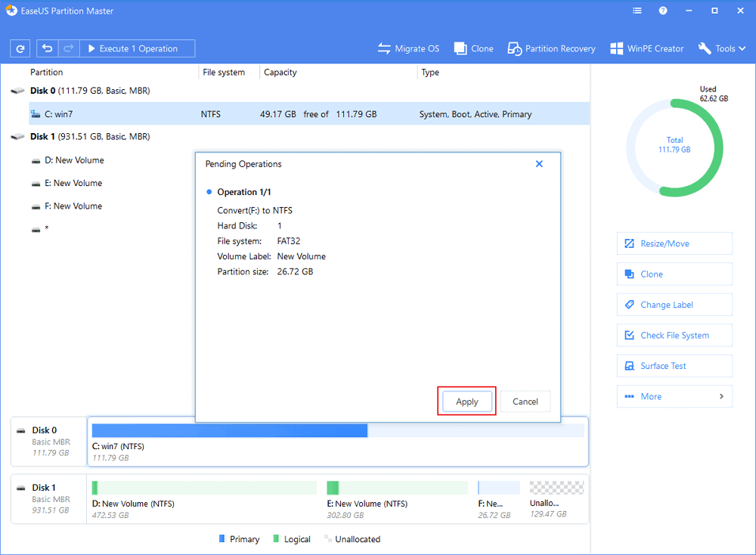Click the Resize/Move icon
Viewport: 756px width, 555px height.
click(x=629, y=243)
